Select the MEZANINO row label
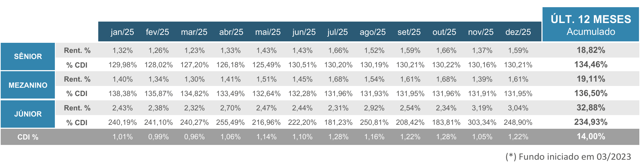The width and height of the screenshot is (644, 164). coord(28,85)
